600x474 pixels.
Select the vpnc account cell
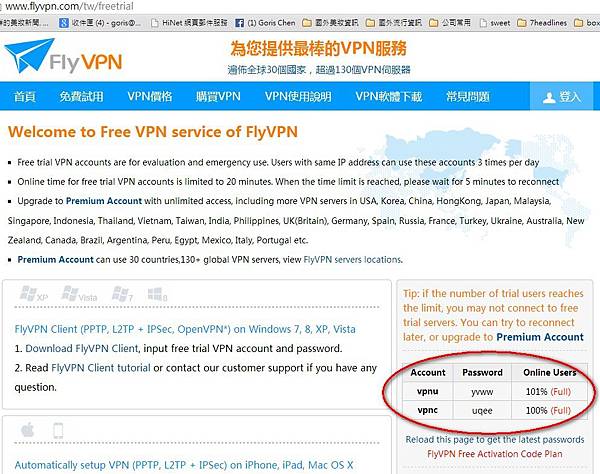coord(428,410)
